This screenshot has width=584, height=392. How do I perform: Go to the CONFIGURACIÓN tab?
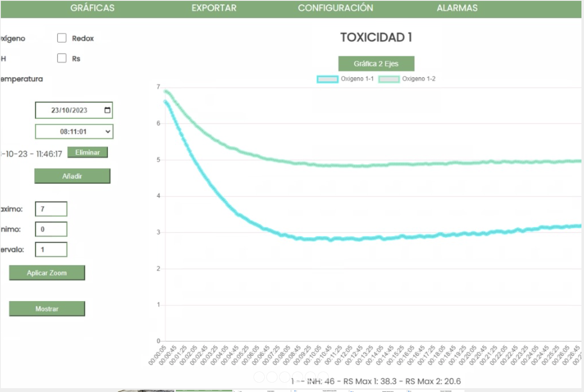click(x=336, y=8)
